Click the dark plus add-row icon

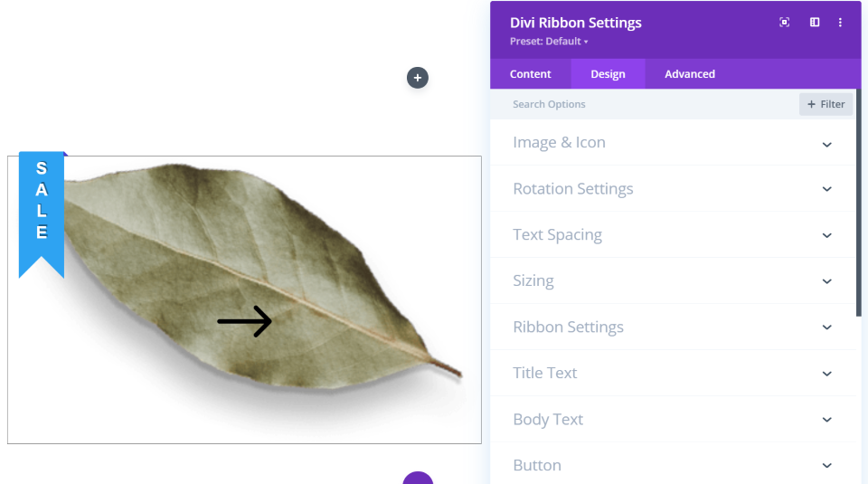(417, 78)
